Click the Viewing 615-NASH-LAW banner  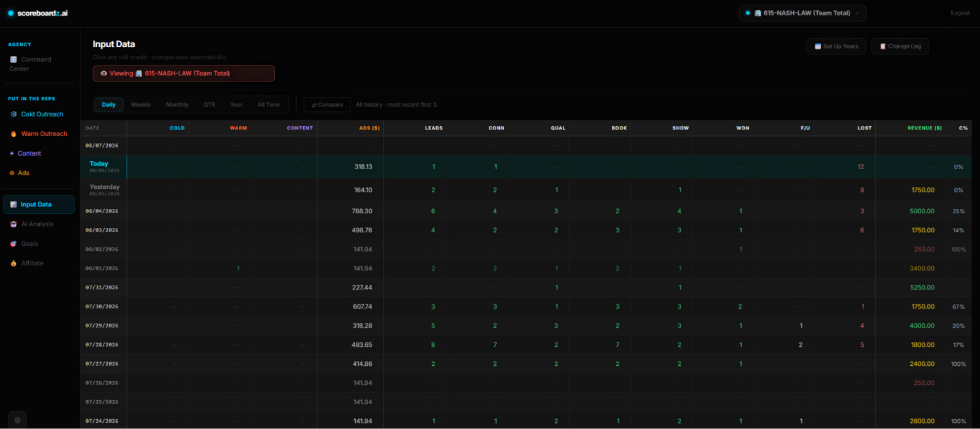tap(184, 74)
